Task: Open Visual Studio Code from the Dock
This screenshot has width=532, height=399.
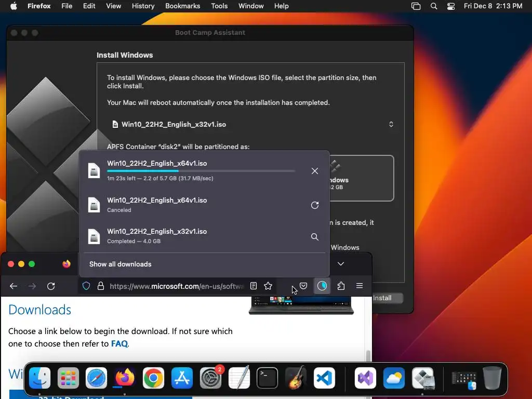Action: click(x=324, y=378)
